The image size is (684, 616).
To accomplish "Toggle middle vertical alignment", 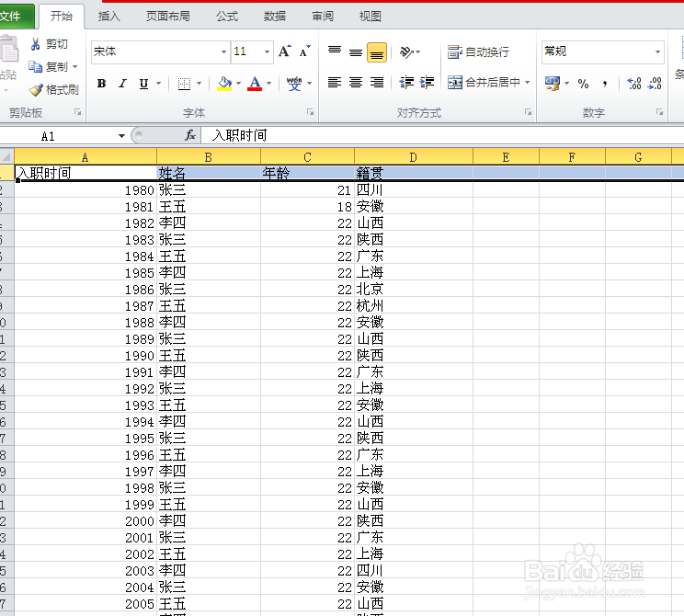I will coord(356,52).
